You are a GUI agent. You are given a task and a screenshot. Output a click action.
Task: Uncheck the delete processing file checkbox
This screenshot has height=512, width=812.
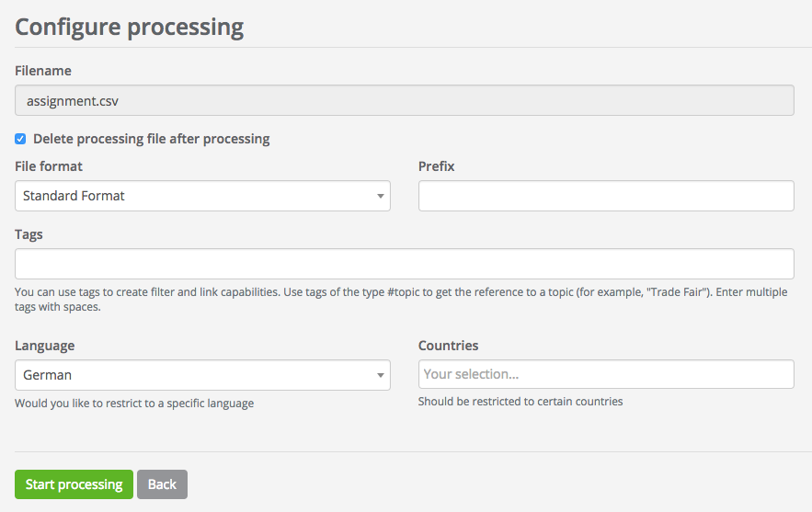pos(20,139)
